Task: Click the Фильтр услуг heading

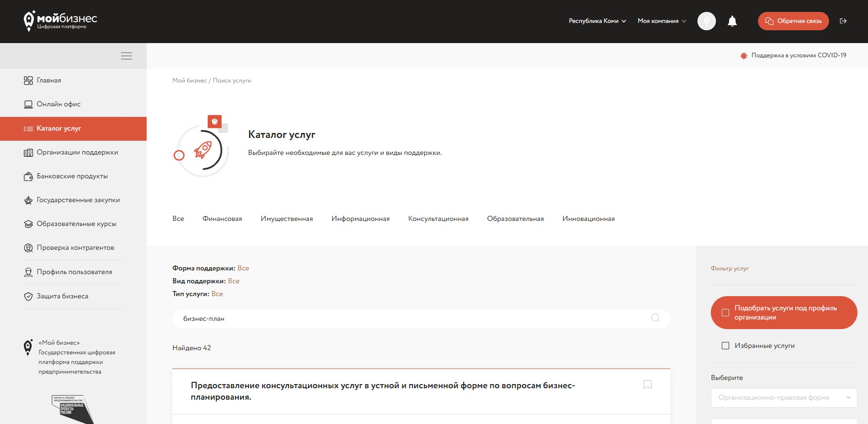Action: [730, 269]
